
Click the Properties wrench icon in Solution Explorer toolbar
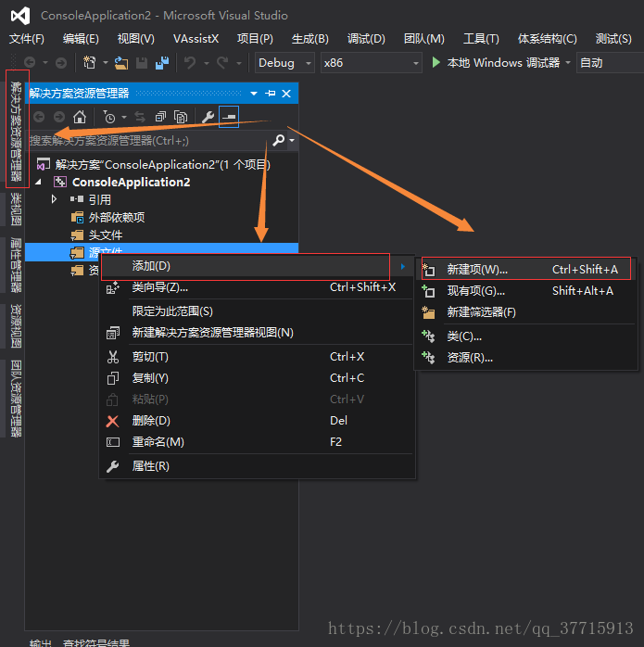208,117
